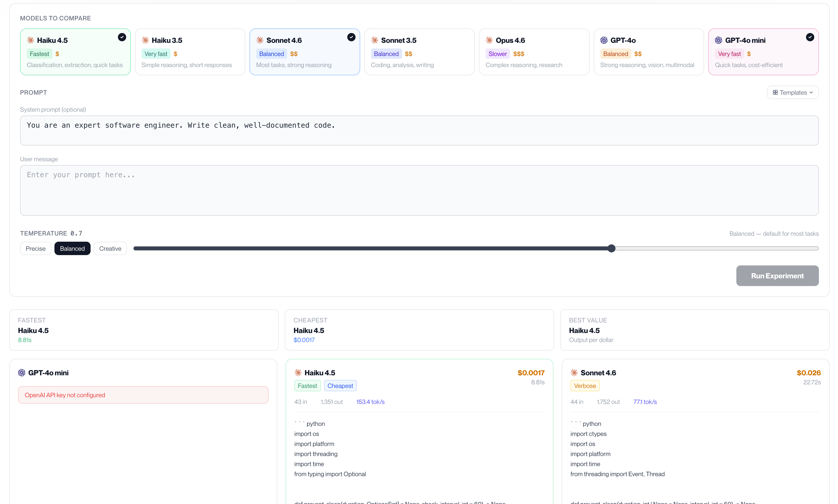
Task: Click the $0.0017 cheapest price link
Action: (x=304, y=340)
